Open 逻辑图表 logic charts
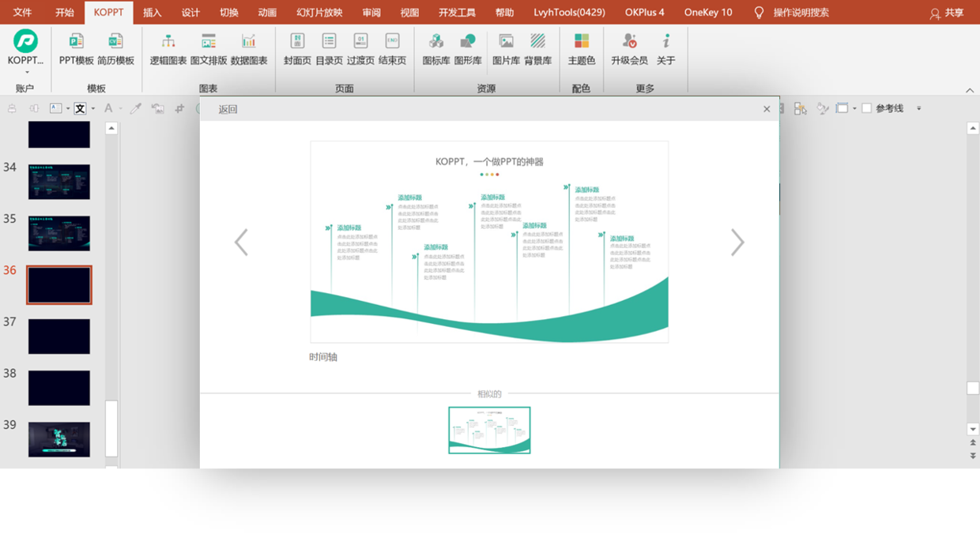The image size is (980, 549). (x=168, y=49)
